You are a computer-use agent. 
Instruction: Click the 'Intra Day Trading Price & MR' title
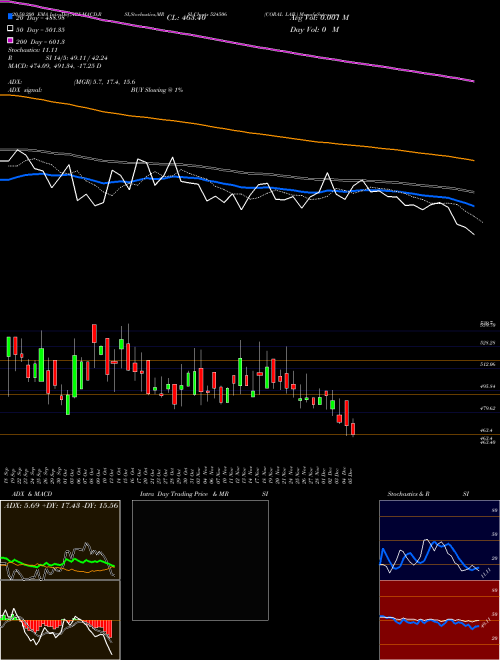pos(184,494)
